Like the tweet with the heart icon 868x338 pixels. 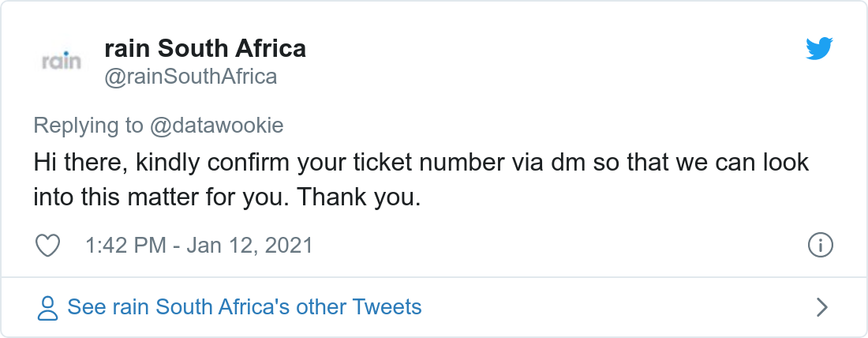click(x=49, y=246)
